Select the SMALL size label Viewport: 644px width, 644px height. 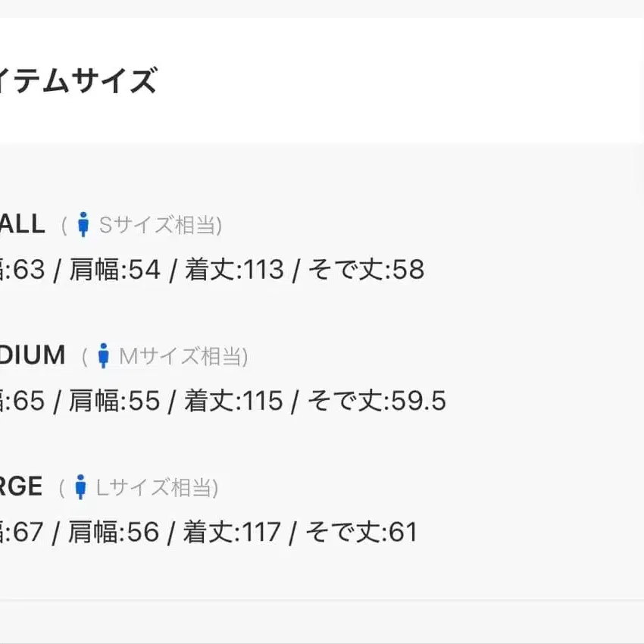coord(23,224)
